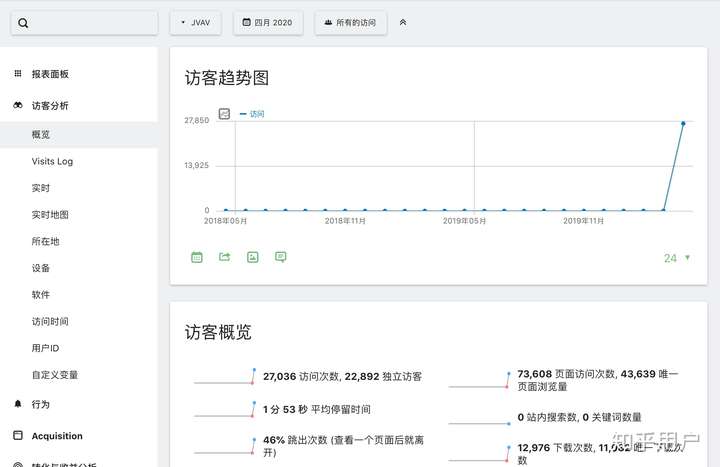Collapse the top bar with the double chevron
This screenshot has height=467, width=720.
point(403,22)
